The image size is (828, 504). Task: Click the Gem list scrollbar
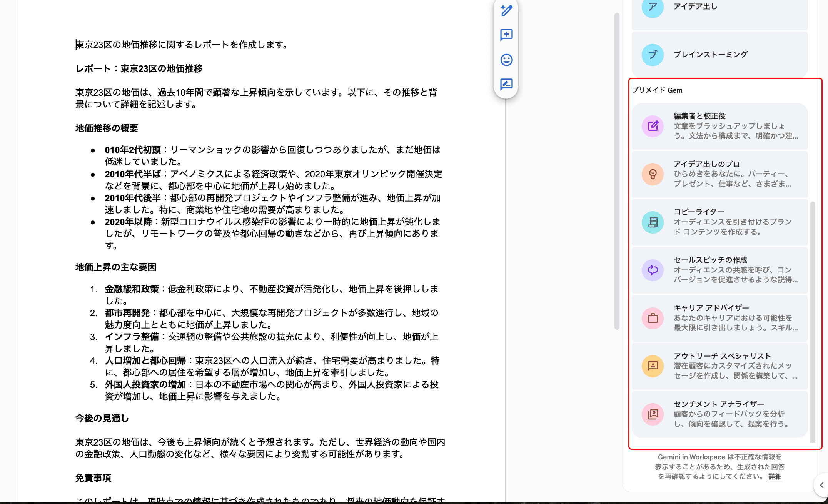(813, 321)
